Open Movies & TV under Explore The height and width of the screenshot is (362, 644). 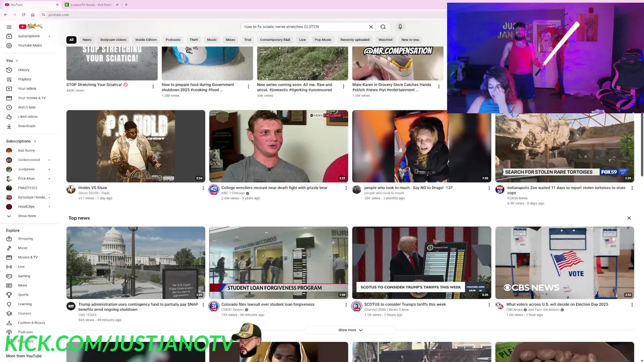point(28,257)
